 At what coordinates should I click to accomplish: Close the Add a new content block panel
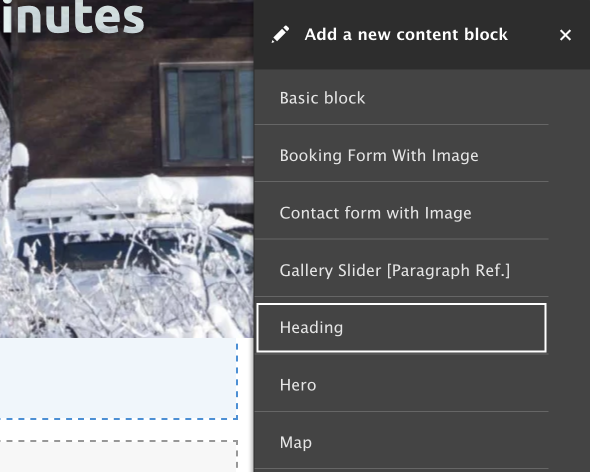coord(565,35)
